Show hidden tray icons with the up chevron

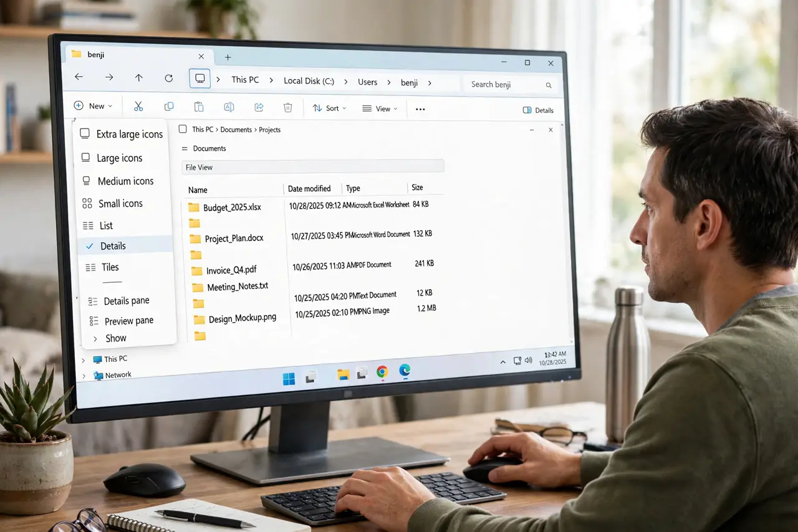tap(503, 362)
